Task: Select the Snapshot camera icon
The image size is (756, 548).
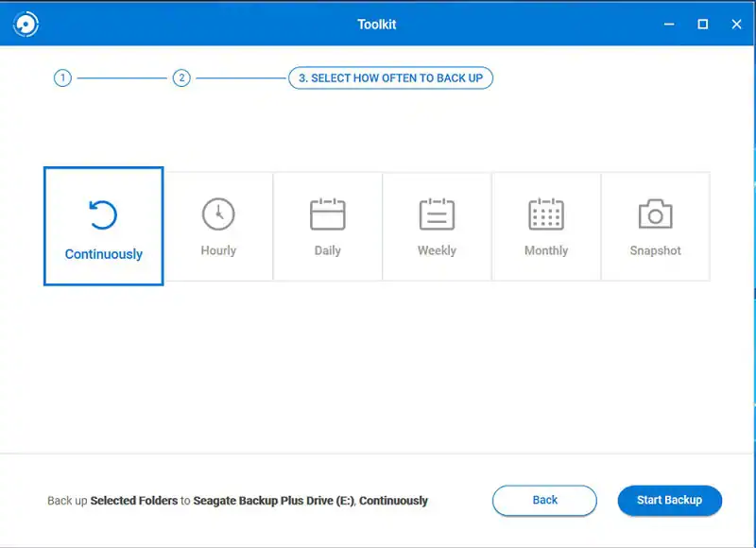Action: click(655, 214)
